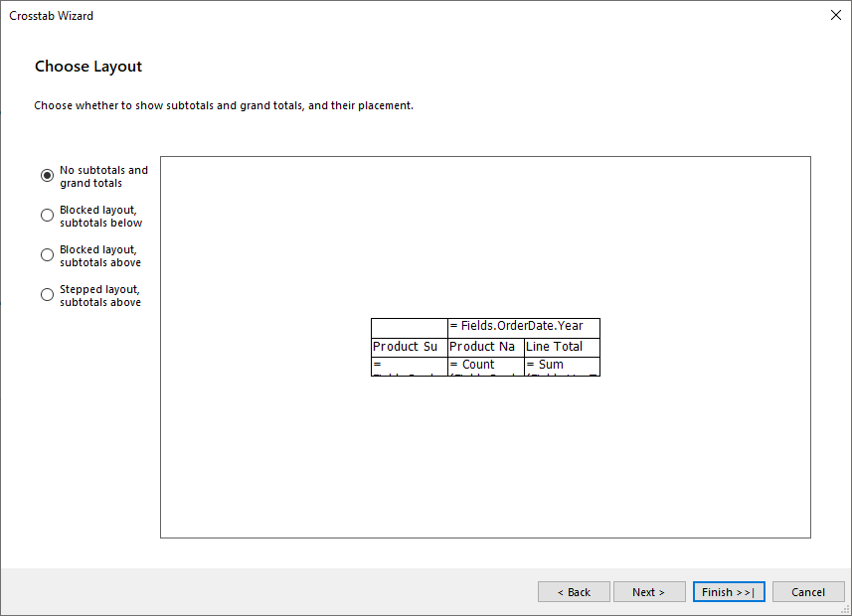This screenshot has width=852, height=616.
Task: Choose 'Blocked layout, subtotals below'
Action: (47, 215)
